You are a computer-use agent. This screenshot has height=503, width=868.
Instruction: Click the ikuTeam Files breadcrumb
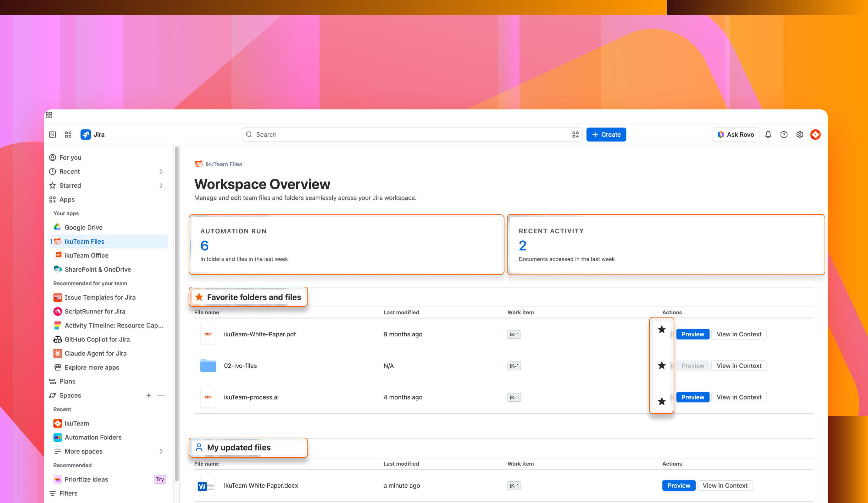223,164
